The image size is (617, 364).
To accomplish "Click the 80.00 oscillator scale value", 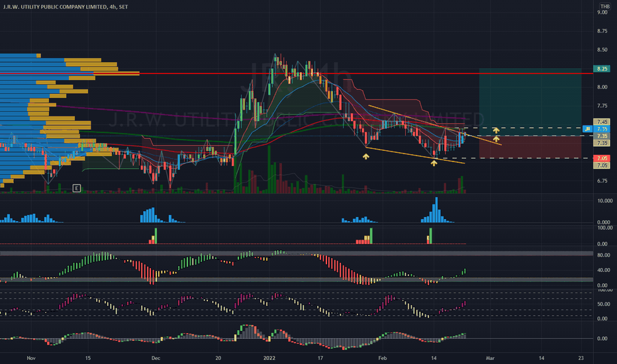I will click(x=603, y=255).
